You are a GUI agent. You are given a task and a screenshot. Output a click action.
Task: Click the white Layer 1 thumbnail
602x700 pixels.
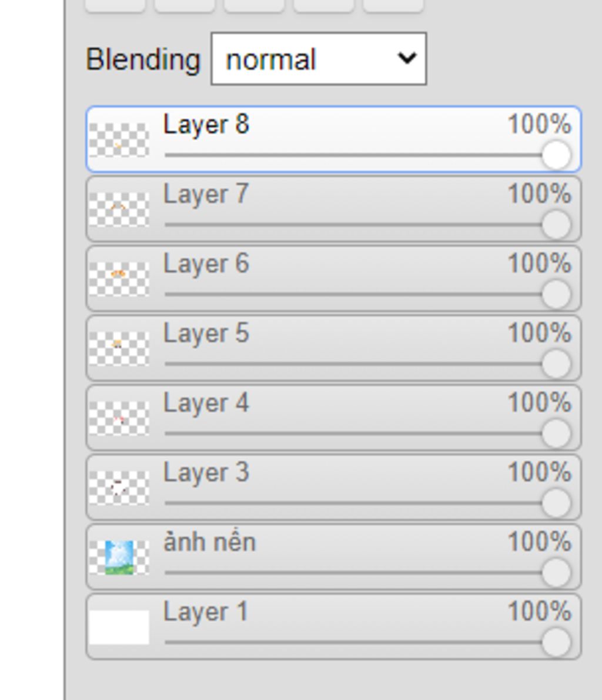pyautogui.click(x=119, y=626)
